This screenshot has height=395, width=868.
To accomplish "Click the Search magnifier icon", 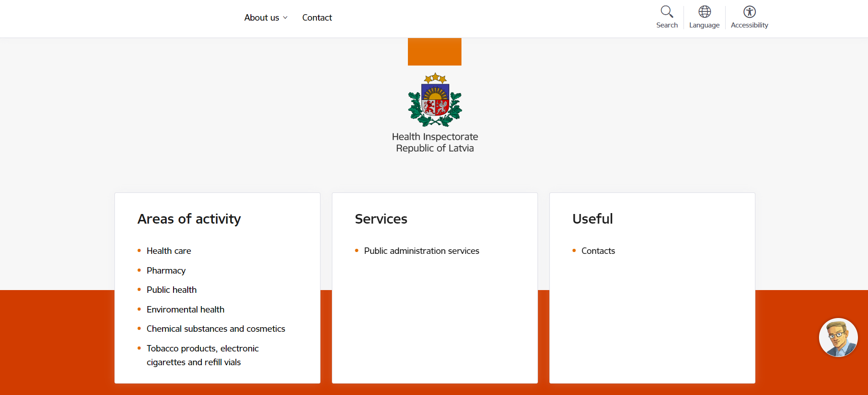I will pos(667,12).
